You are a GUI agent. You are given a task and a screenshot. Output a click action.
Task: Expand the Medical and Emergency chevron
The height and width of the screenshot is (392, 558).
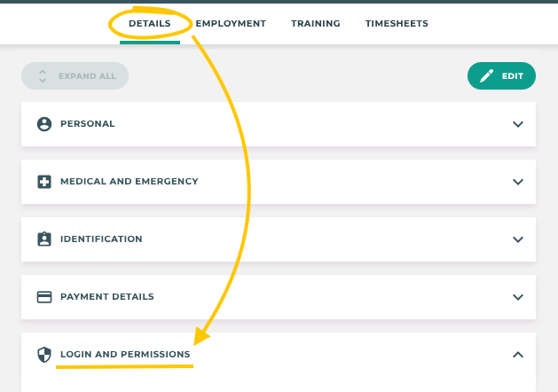(519, 182)
